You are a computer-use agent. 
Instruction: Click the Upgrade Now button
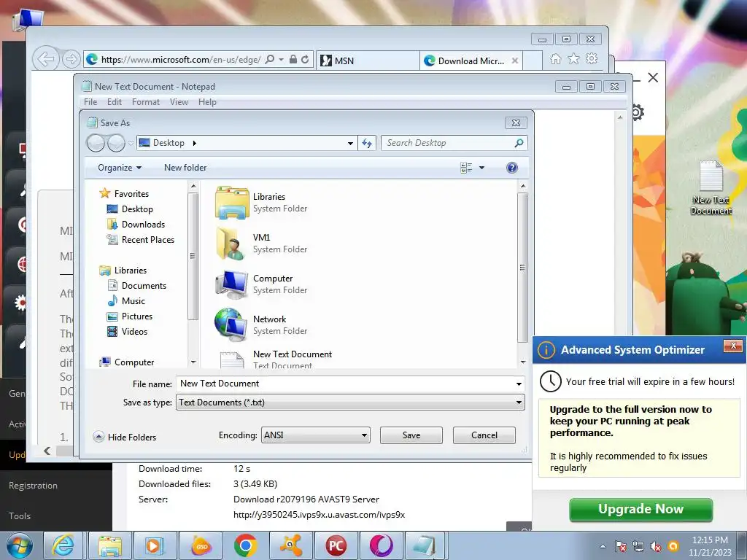[640, 510]
